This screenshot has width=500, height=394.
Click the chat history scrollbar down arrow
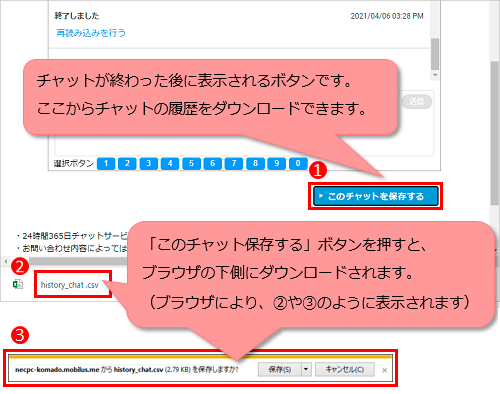coord(435,75)
